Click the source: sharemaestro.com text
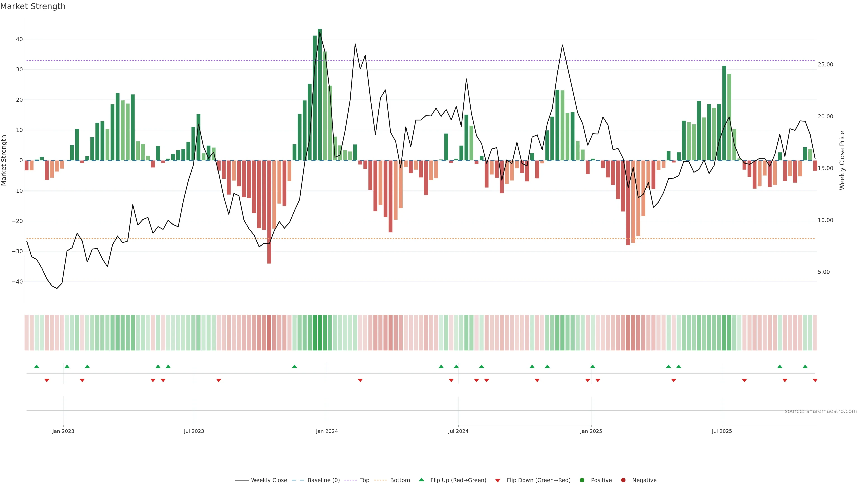 click(x=821, y=411)
